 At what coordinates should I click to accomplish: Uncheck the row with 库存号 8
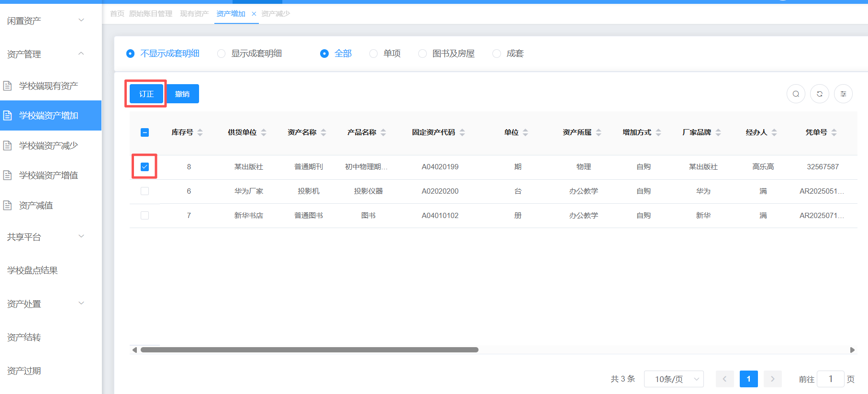click(145, 167)
